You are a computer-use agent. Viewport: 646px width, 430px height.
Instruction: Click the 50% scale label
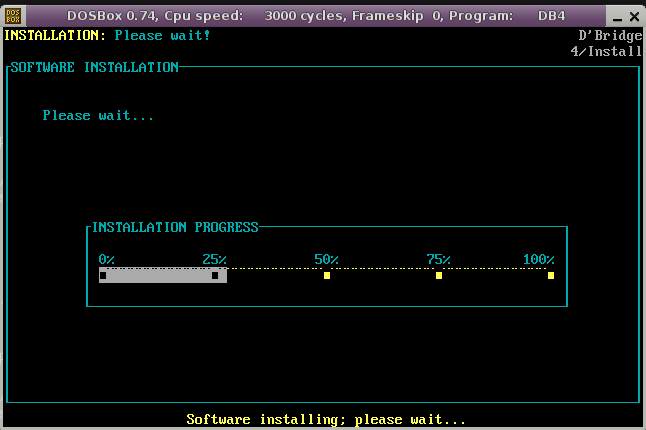tap(326, 259)
